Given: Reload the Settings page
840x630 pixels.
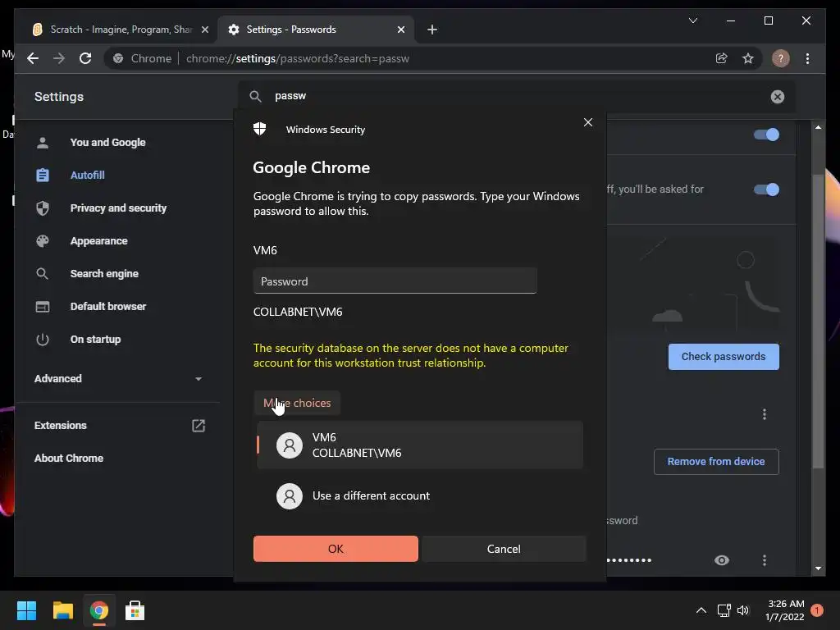Looking at the screenshot, I should tap(85, 58).
